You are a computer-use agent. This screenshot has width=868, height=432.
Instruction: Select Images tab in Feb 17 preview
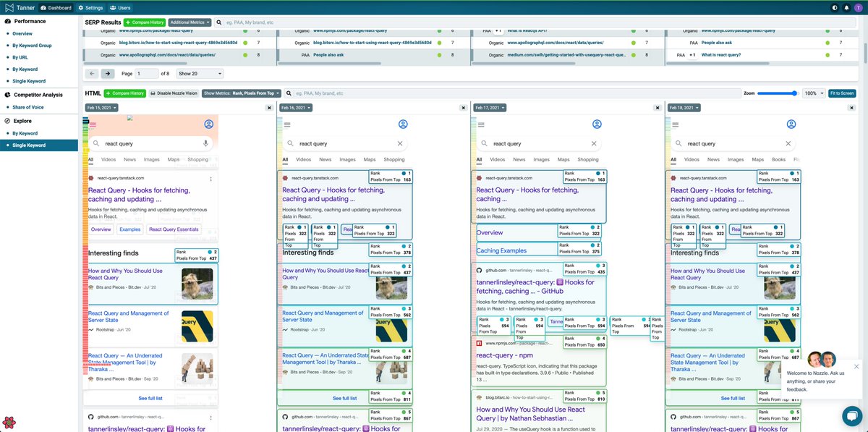[541, 159]
